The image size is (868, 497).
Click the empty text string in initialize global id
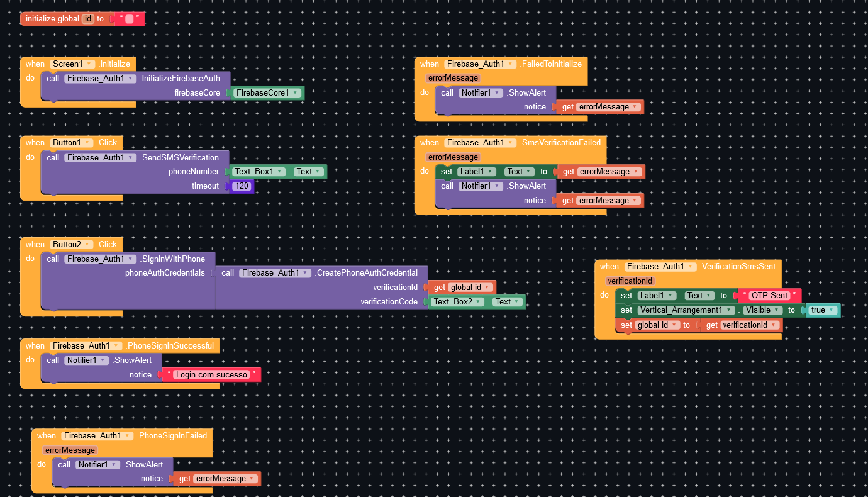click(x=129, y=19)
